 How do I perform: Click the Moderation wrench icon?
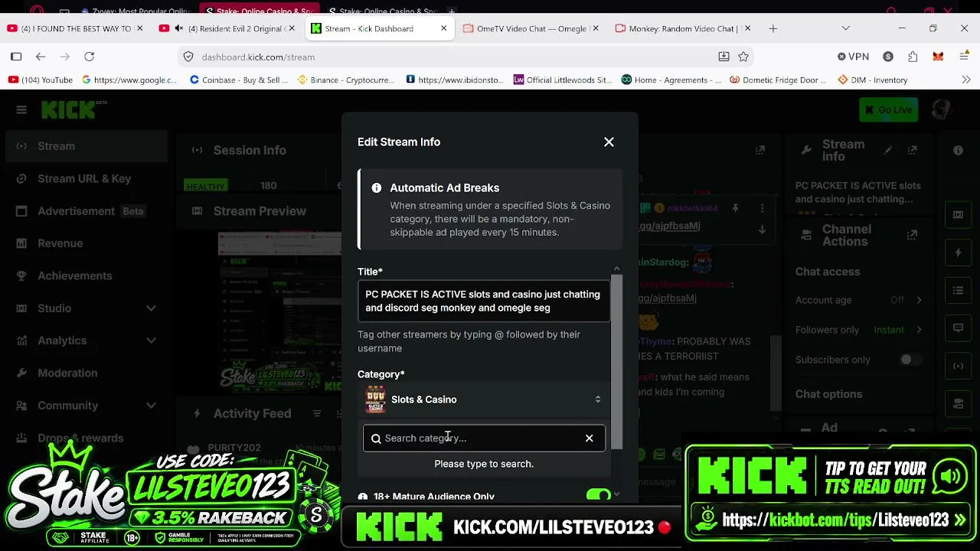[21, 373]
